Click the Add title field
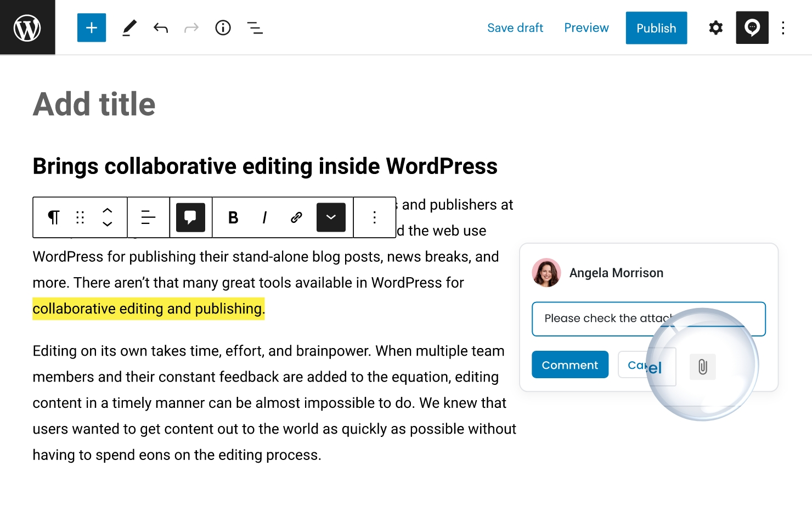 94,104
